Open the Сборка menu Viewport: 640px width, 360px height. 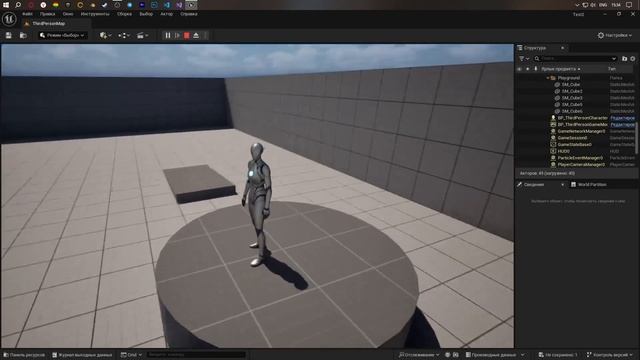click(x=124, y=14)
